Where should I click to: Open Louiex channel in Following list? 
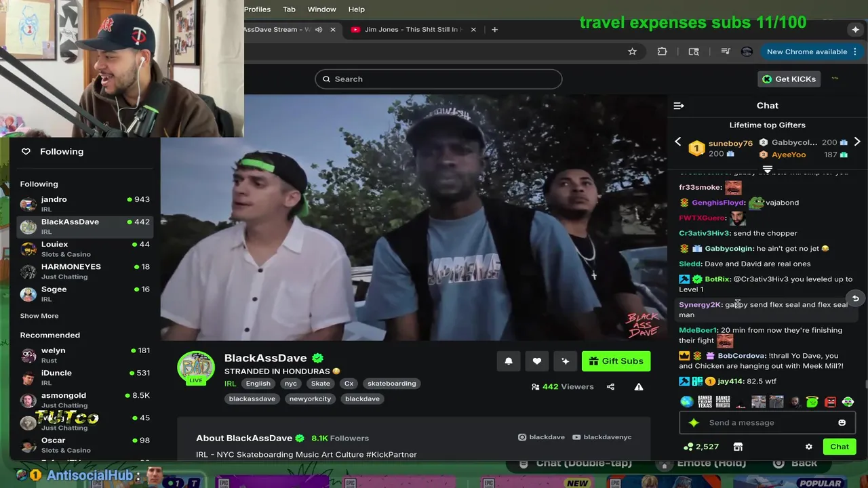85,249
